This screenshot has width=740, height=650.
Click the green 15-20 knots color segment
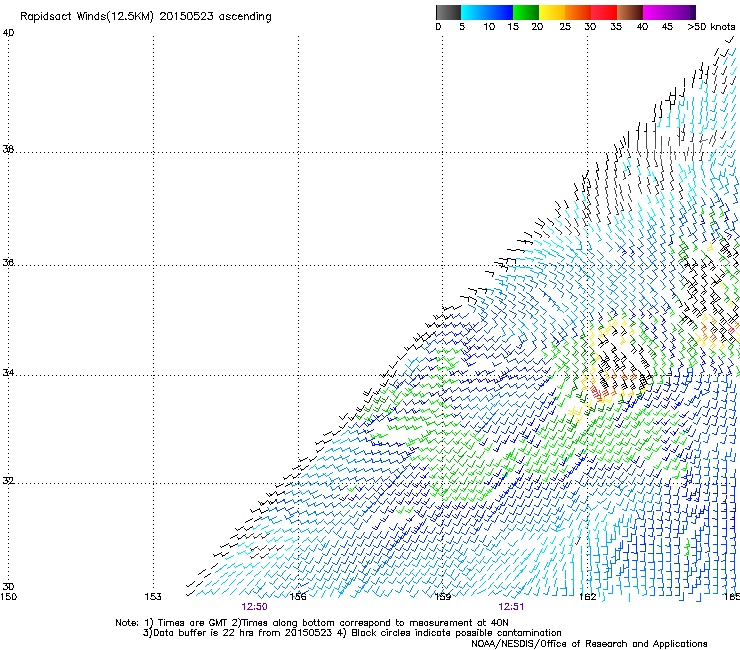coord(526,12)
